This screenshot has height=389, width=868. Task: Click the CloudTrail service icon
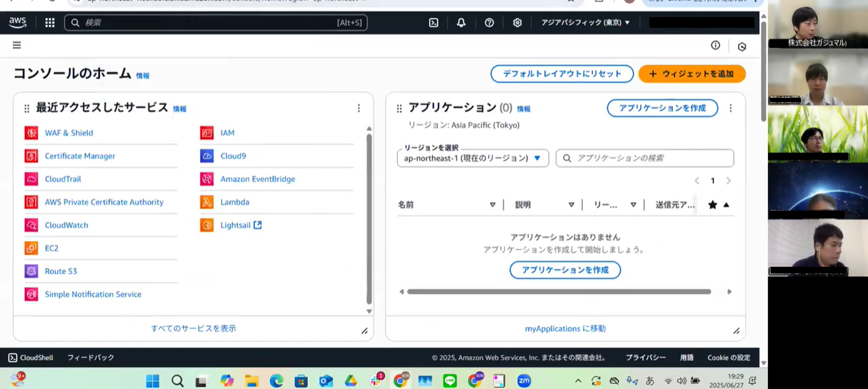[31, 179]
